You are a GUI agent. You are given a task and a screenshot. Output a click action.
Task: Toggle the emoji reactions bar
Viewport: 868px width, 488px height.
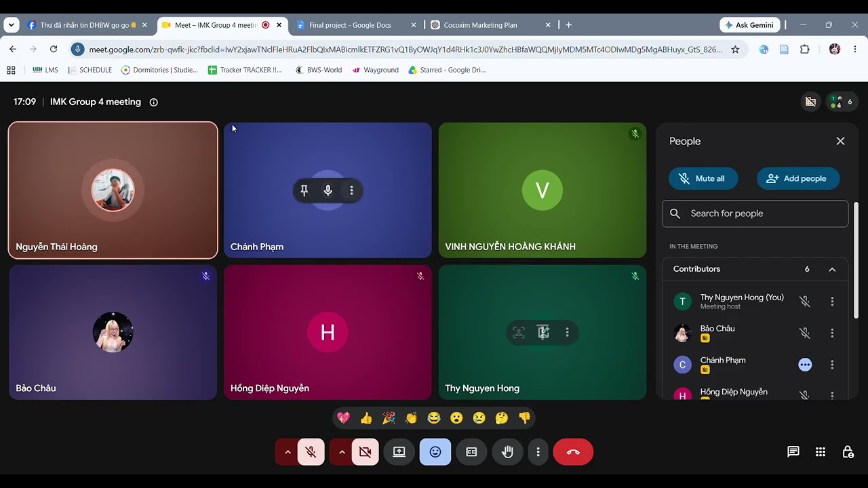[x=435, y=452]
